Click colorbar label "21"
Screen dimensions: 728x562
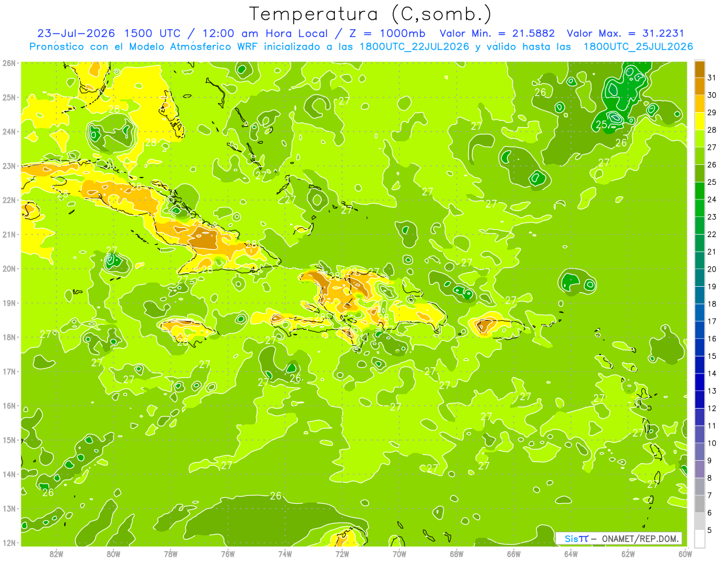pyautogui.click(x=712, y=252)
